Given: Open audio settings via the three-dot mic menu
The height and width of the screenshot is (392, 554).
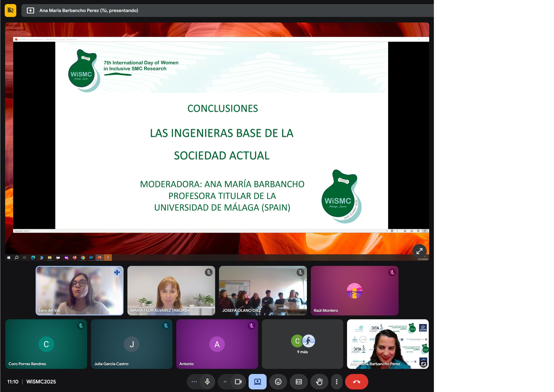Looking at the screenshot, I should [194, 382].
